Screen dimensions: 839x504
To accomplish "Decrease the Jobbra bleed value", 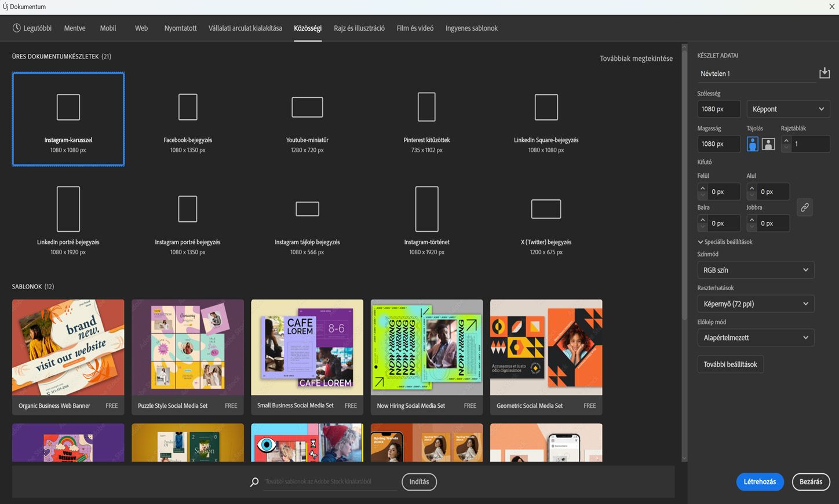I will (752, 227).
